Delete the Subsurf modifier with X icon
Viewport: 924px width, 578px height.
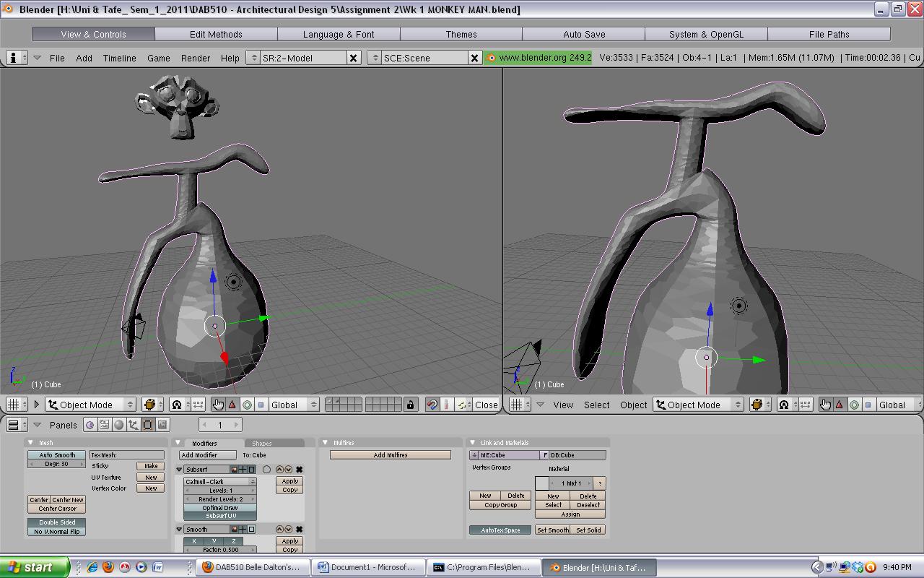(299, 470)
